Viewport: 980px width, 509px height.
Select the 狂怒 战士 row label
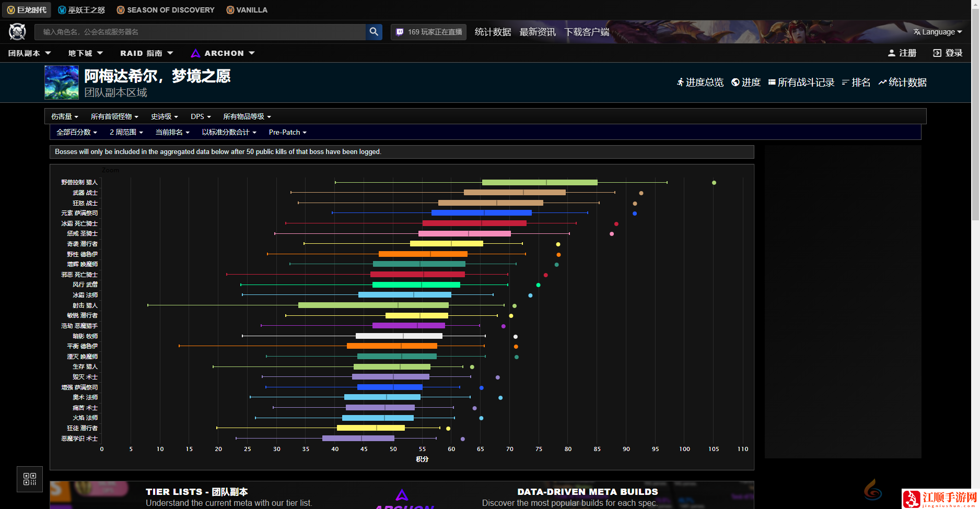[85, 203]
